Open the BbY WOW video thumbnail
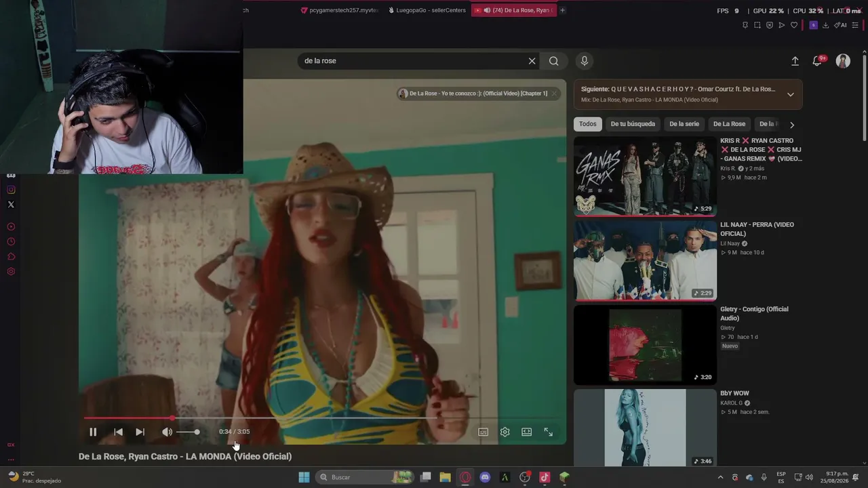Screen dimensions: 868x488 click(x=645, y=428)
